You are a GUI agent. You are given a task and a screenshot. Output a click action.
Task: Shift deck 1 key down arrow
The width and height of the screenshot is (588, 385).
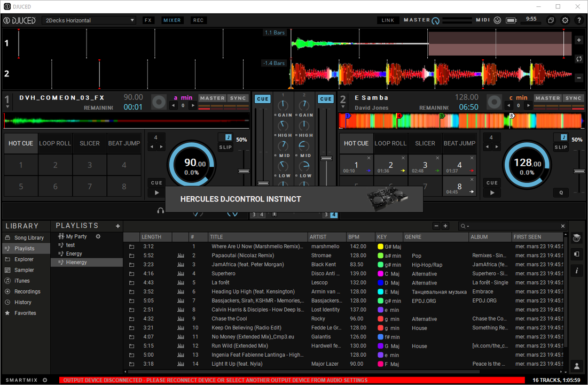point(173,105)
